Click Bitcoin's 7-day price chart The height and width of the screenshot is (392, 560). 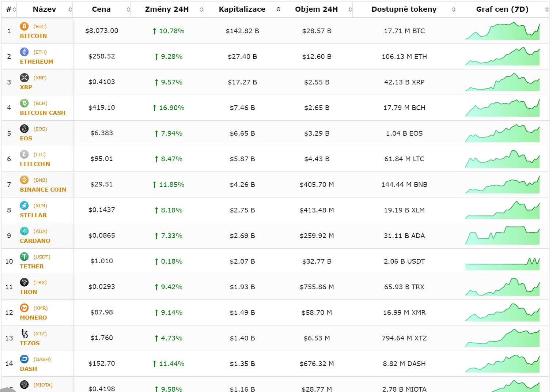(x=502, y=31)
